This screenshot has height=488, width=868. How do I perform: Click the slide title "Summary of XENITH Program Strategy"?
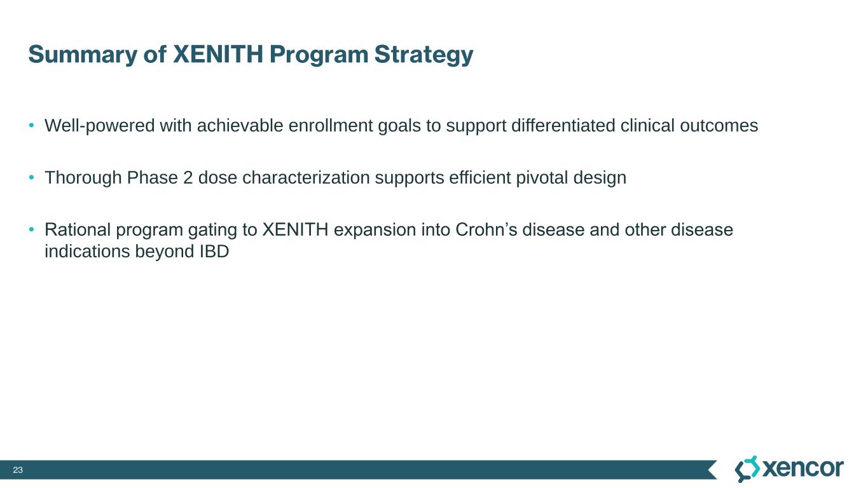coord(251,55)
